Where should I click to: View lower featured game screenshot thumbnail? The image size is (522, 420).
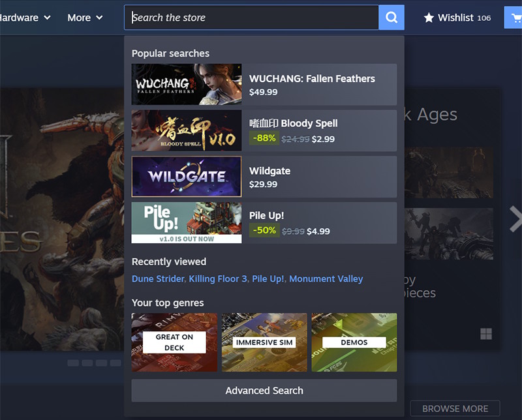coord(449,234)
